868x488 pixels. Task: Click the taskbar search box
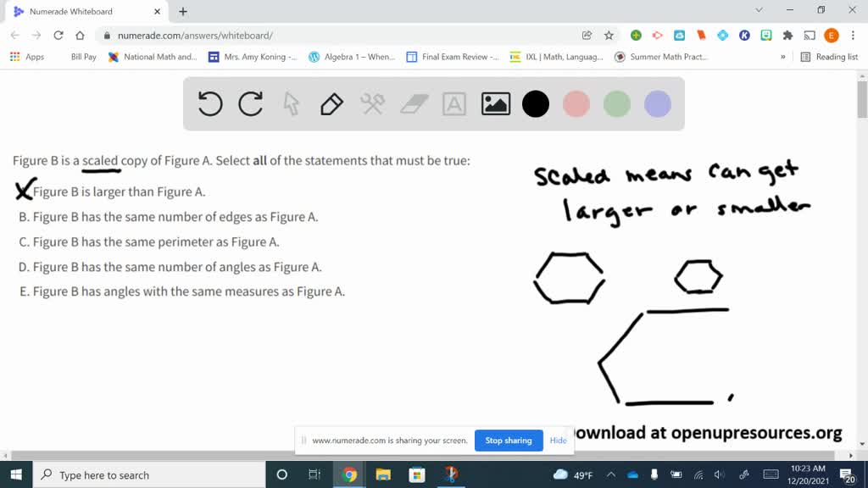(x=149, y=474)
